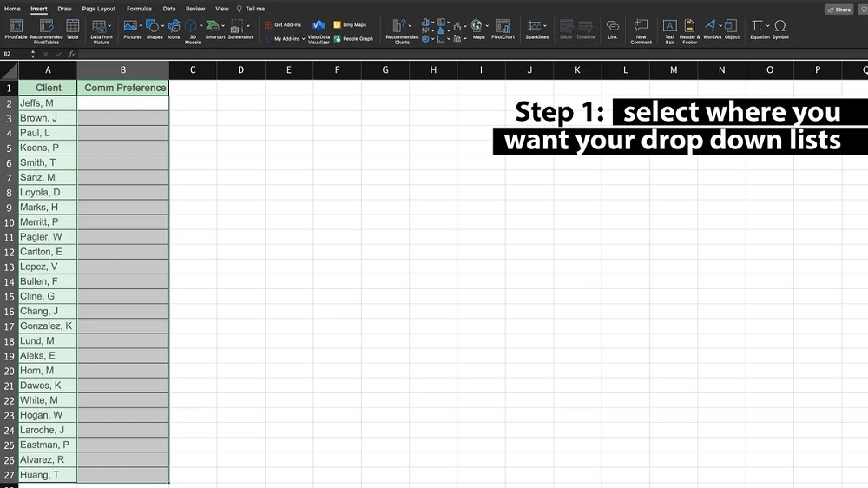The width and height of the screenshot is (868, 488).
Task: Click the Table icon
Action: [73, 29]
